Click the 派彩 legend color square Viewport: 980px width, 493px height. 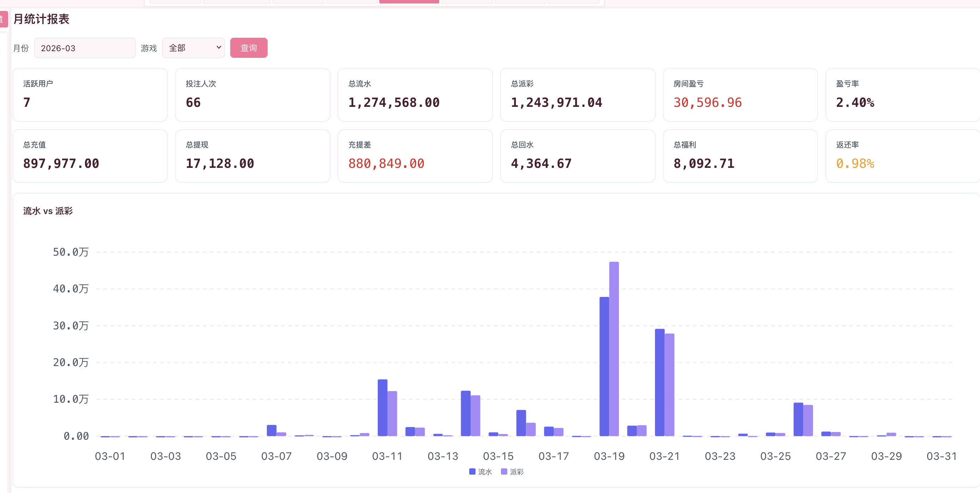[x=504, y=471]
